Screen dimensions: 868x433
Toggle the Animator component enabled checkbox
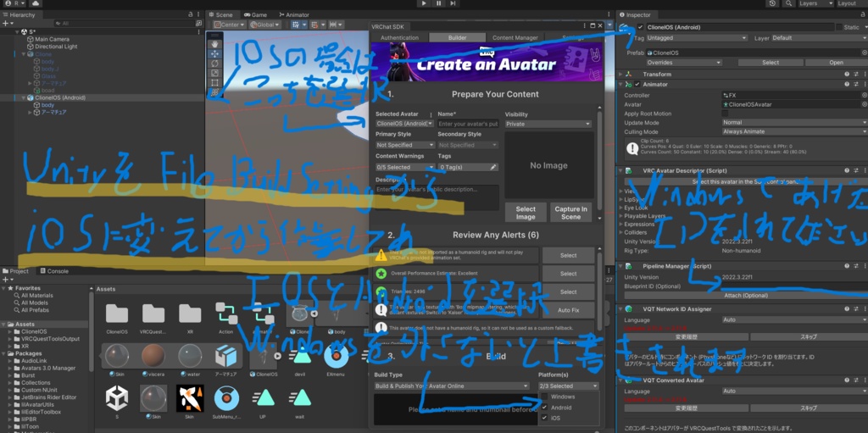pos(637,84)
